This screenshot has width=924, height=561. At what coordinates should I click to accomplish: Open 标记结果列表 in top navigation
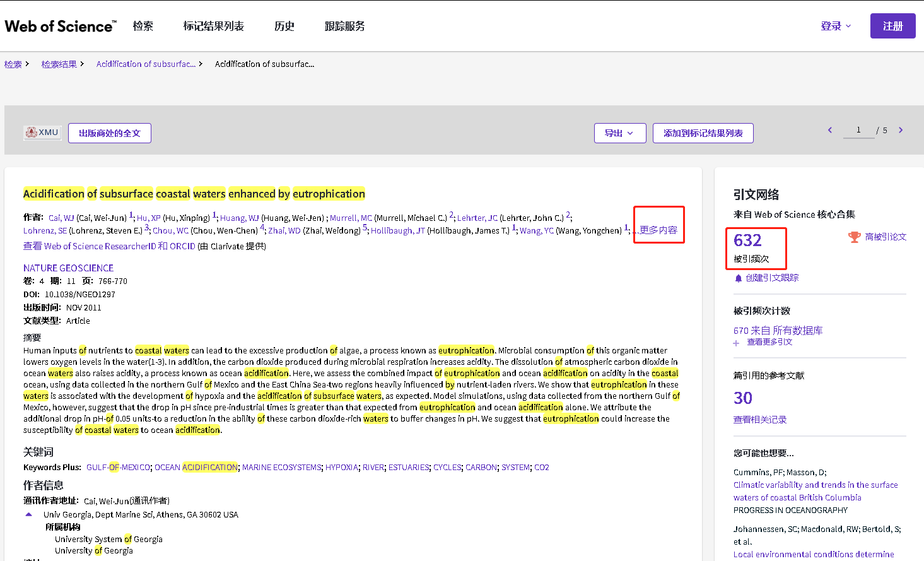pos(213,26)
